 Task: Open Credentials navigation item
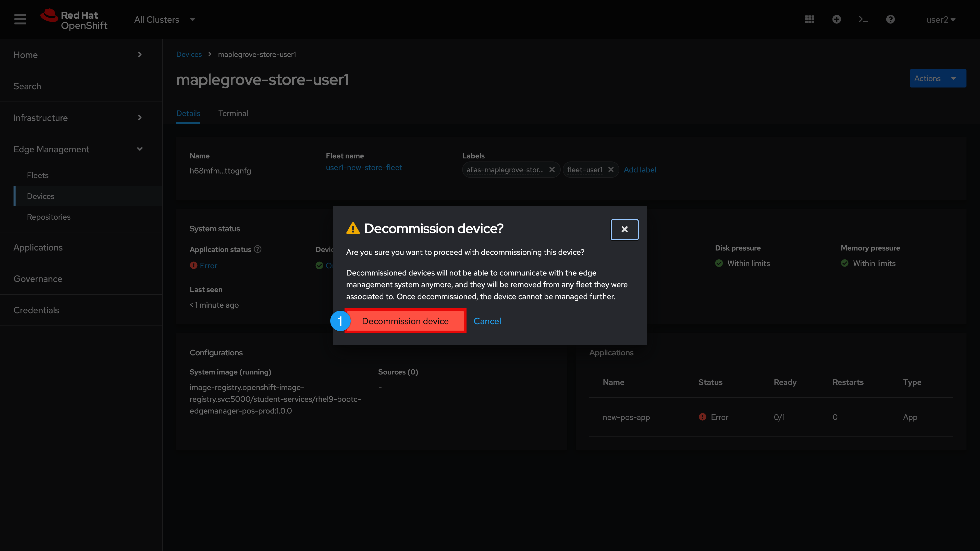81,310
